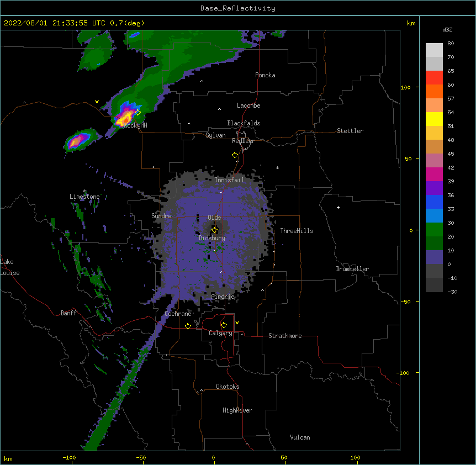Image resolution: width=476 pixels, height=465 pixels.
Task: Click the Strathmore label
Action: (285, 336)
